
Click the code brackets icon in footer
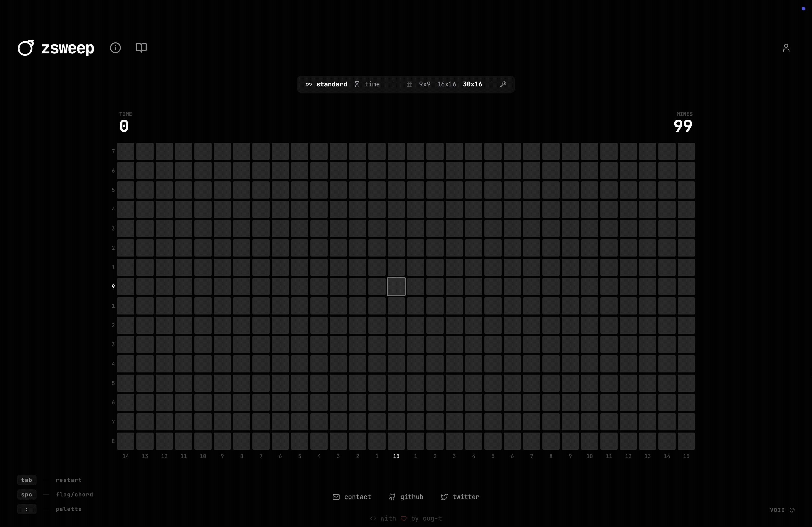tap(373, 518)
